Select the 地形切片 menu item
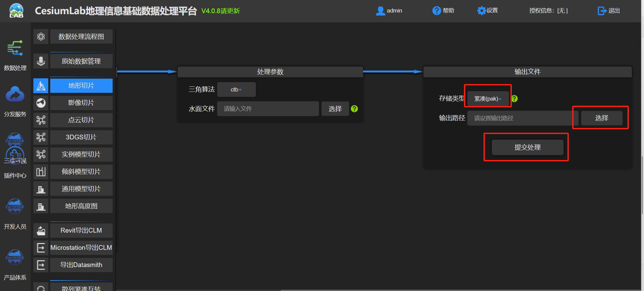The height and width of the screenshot is (291, 644). [x=81, y=86]
